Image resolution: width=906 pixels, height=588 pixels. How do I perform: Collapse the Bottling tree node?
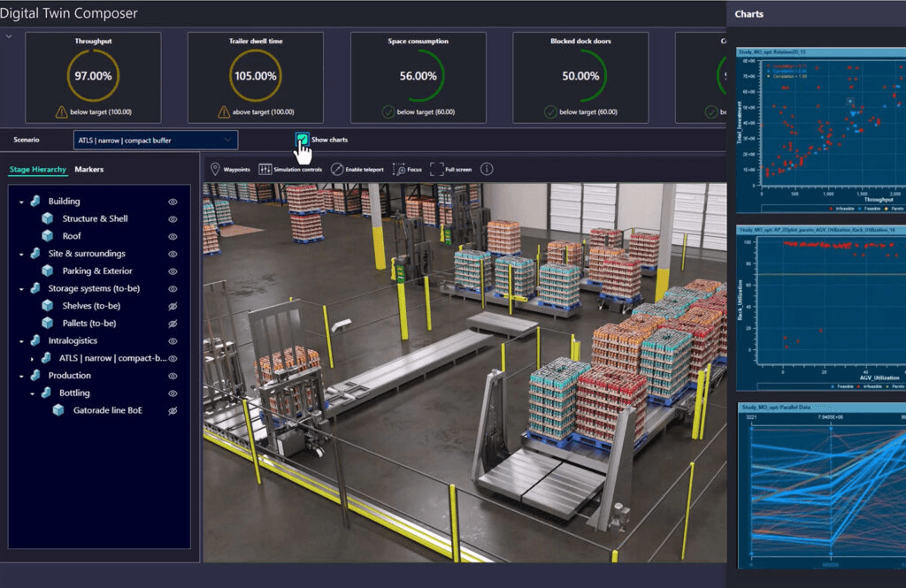click(33, 393)
